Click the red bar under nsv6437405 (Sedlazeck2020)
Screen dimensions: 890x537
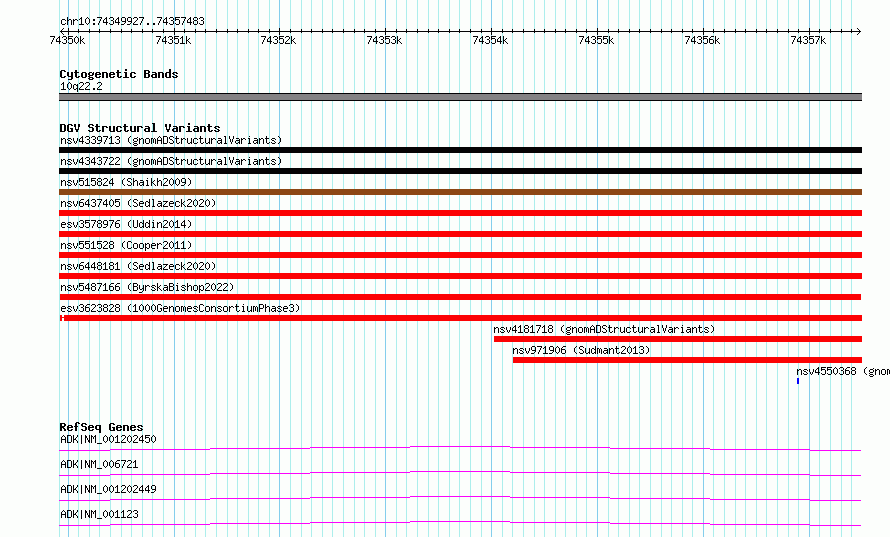click(460, 213)
